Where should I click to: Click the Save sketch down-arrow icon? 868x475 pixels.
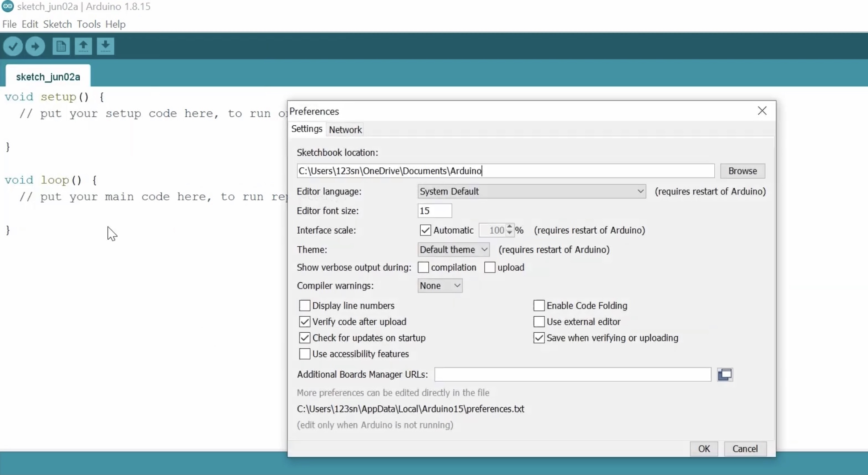106,46
